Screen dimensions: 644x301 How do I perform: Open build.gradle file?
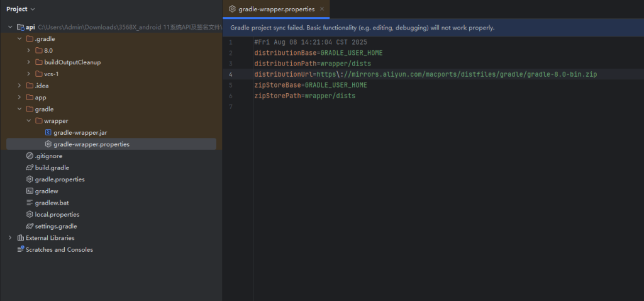coord(52,168)
